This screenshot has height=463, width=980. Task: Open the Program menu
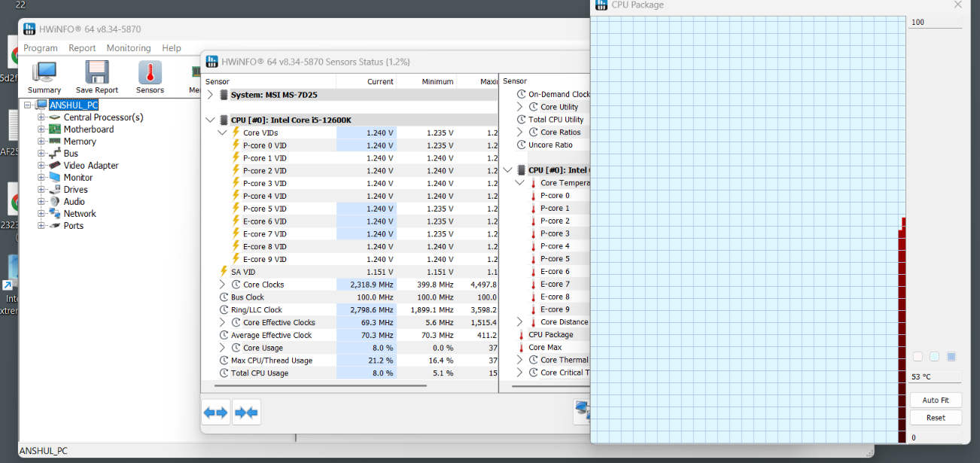[x=41, y=48]
